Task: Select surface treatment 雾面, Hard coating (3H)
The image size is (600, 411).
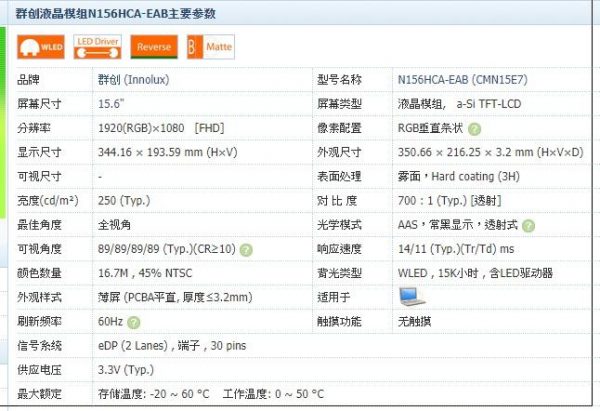Action: tap(459, 176)
